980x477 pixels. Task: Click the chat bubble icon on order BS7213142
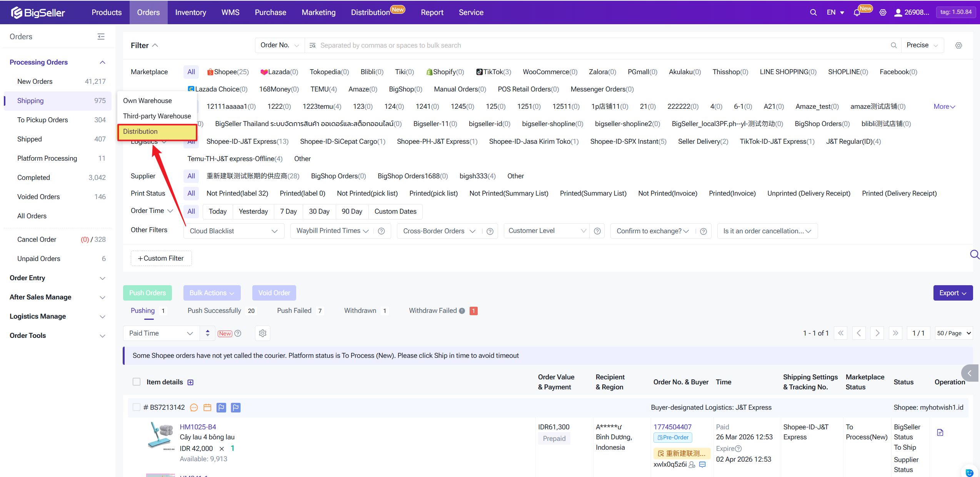point(194,407)
